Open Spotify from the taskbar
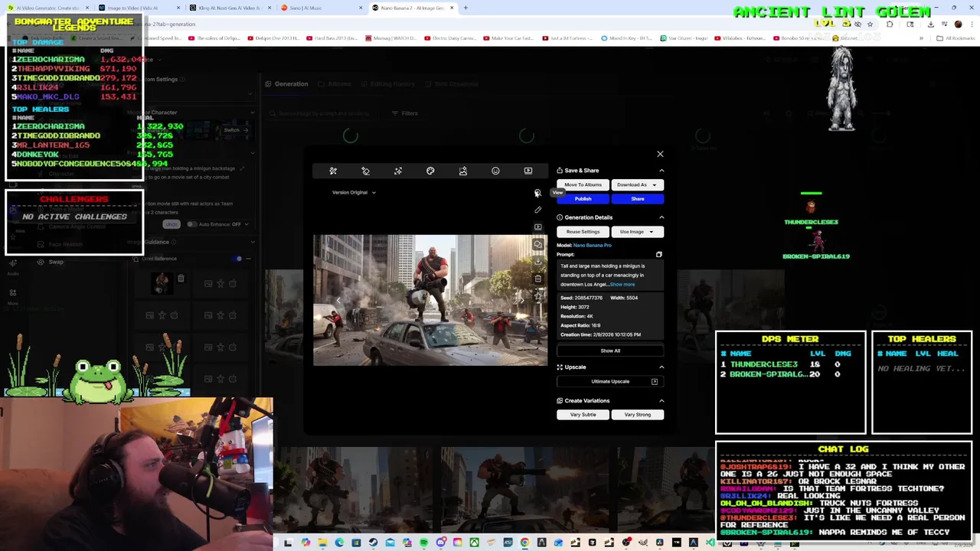This screenshot has width=980, height=551. click(423, 543)
